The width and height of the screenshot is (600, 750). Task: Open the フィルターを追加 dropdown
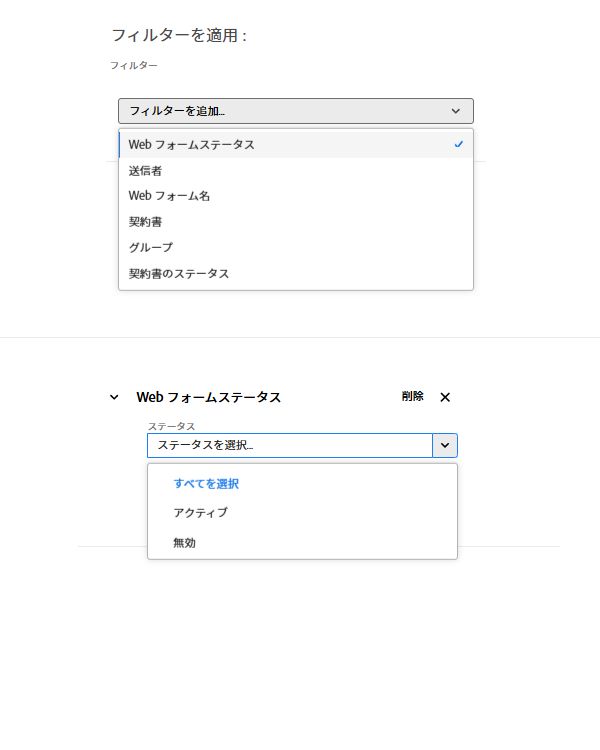coord(296,111)
